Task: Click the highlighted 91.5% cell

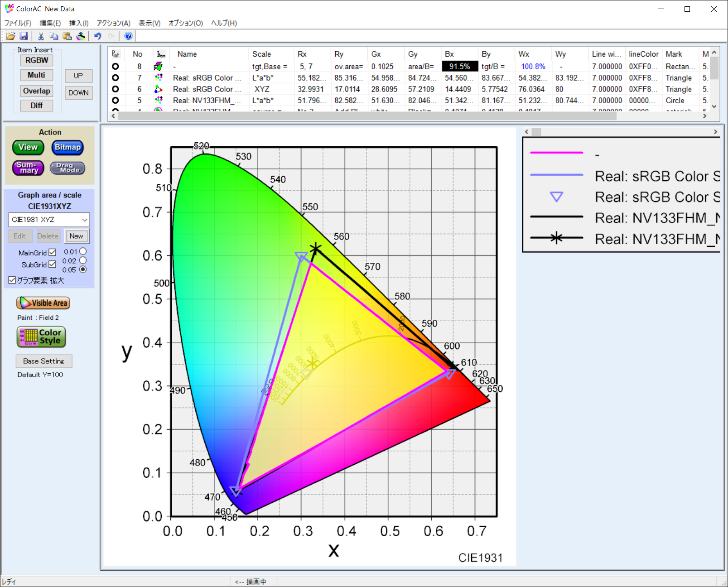Action: (460, 67)
